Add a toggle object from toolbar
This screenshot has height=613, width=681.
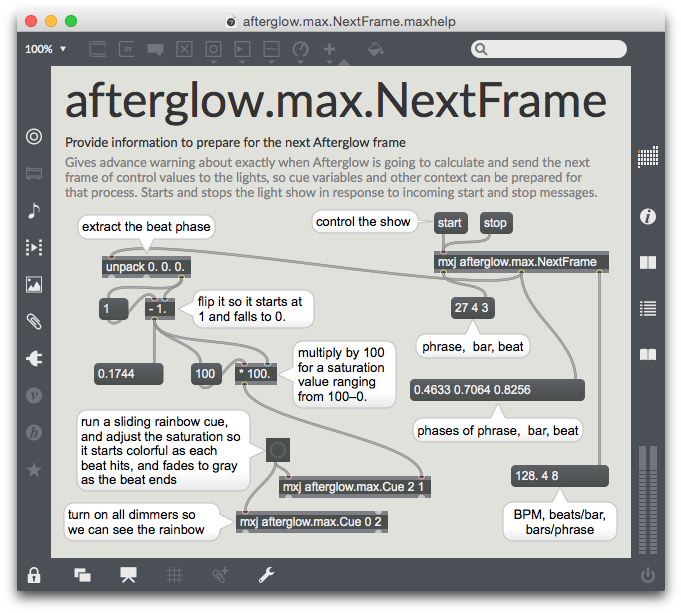pyautogui.click(x=184, y=49)
